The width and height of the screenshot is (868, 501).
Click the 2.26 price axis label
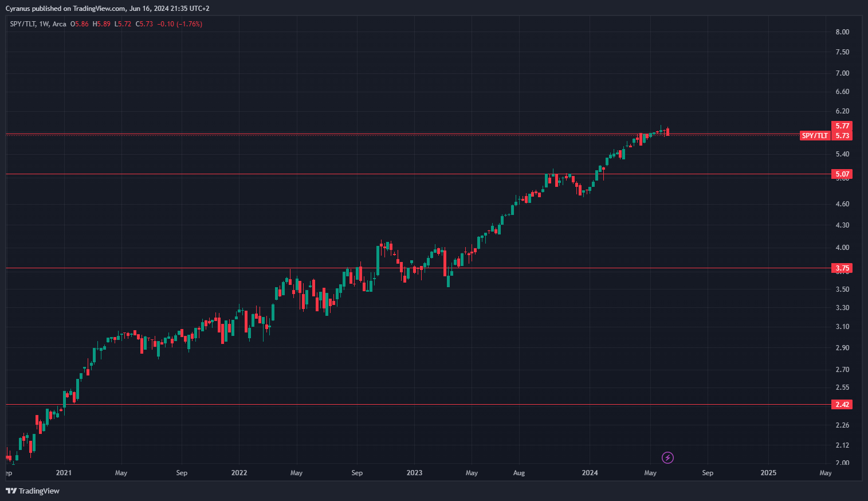click(x=842, y=425)
